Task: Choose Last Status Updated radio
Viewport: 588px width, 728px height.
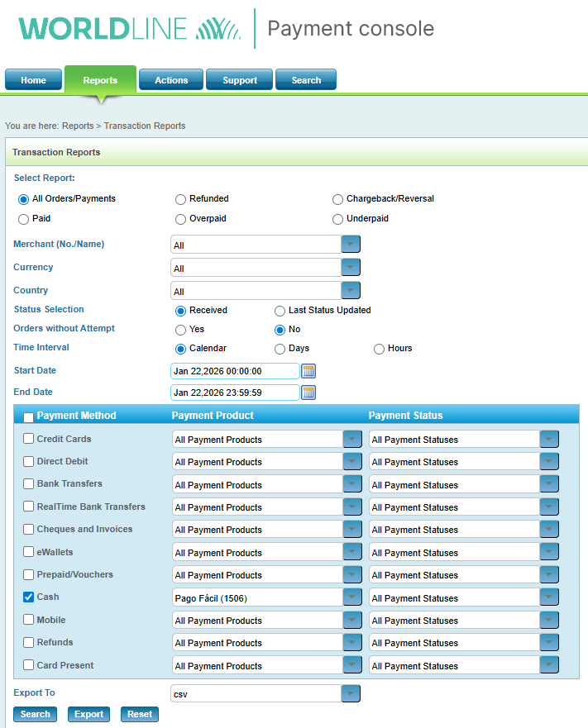Action: click(x=280, y=311)
